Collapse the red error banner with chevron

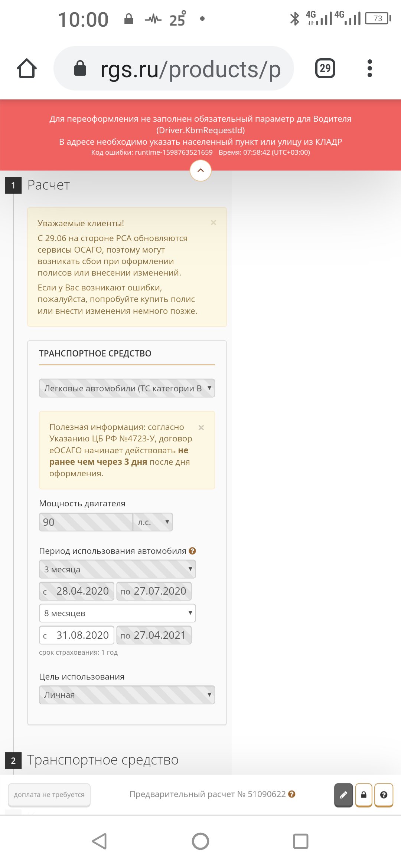[x=200, y=170]
